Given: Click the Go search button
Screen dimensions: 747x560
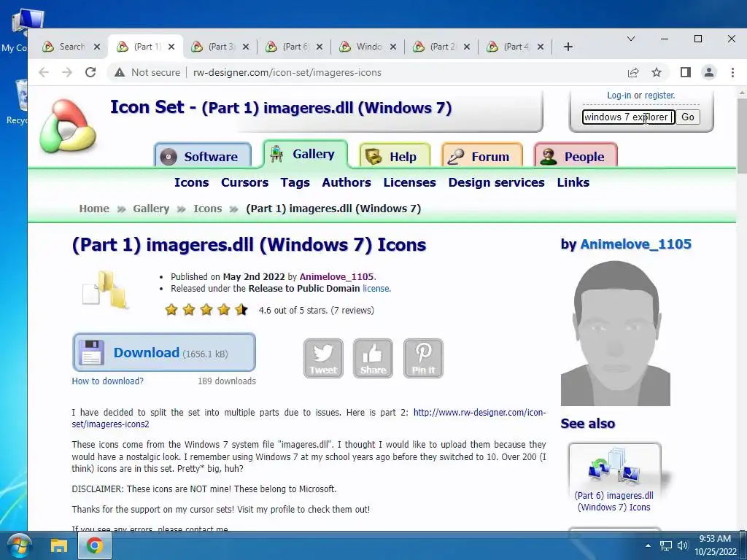Looking at the screenshot, I should coord(688,117).
